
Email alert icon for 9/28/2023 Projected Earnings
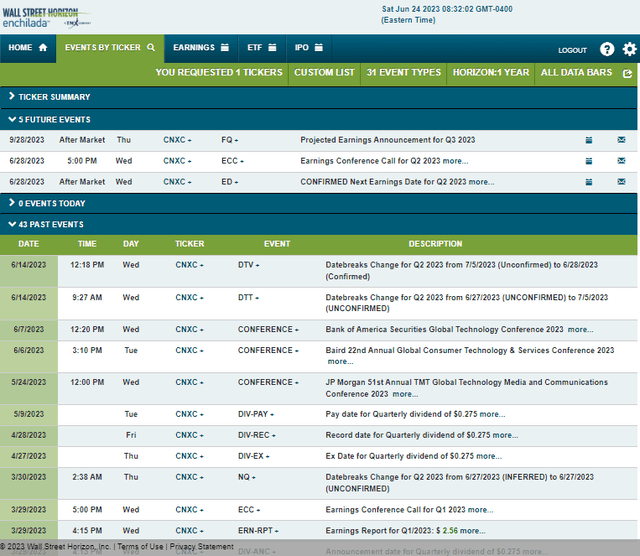(621, 140)
